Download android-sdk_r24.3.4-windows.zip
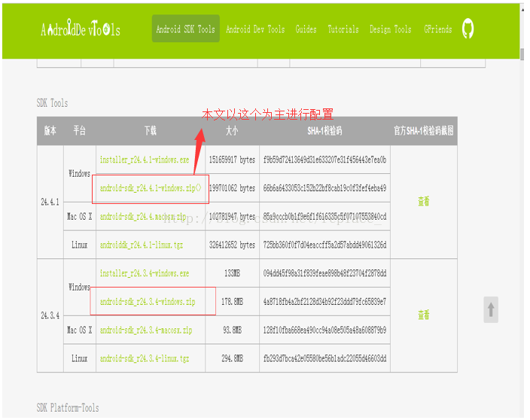This screenshot has height=420, width=530. 148,302
